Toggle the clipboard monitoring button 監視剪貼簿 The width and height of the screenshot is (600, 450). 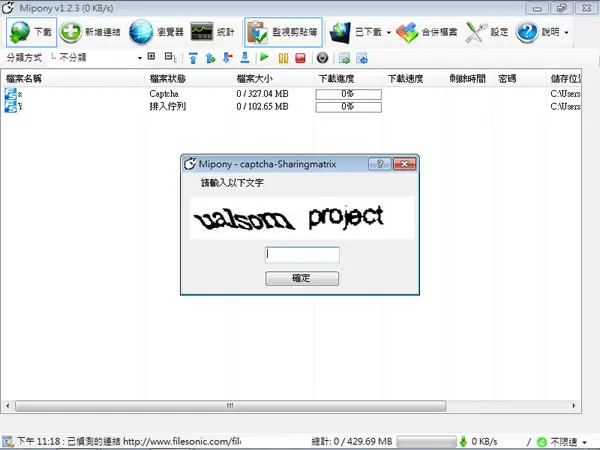point(283,32)
